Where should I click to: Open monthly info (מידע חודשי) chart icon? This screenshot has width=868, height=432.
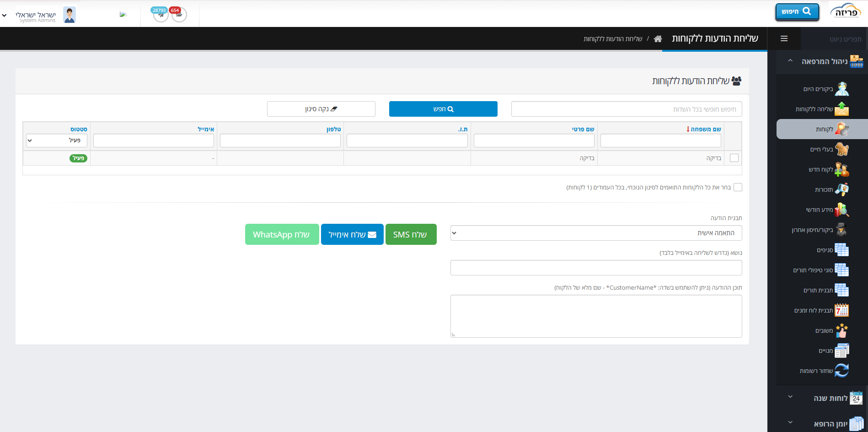pyautogui.click(x=841, y=210)
